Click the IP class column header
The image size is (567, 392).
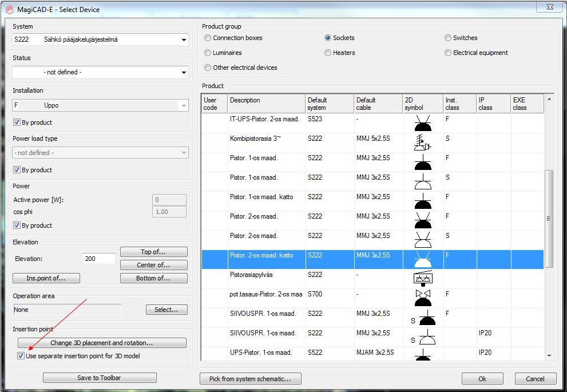tap(494, 104)
